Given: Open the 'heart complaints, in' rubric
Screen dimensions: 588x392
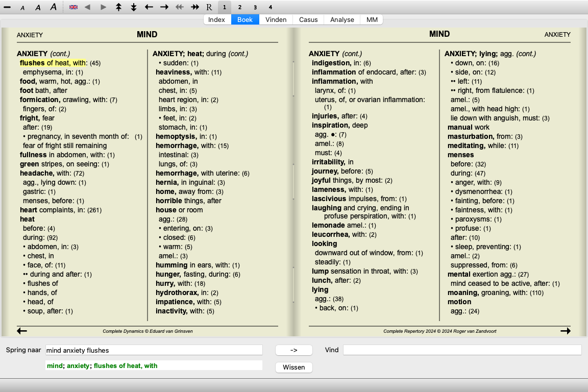Looking at the screenshot, I should (x=53, y=210).
